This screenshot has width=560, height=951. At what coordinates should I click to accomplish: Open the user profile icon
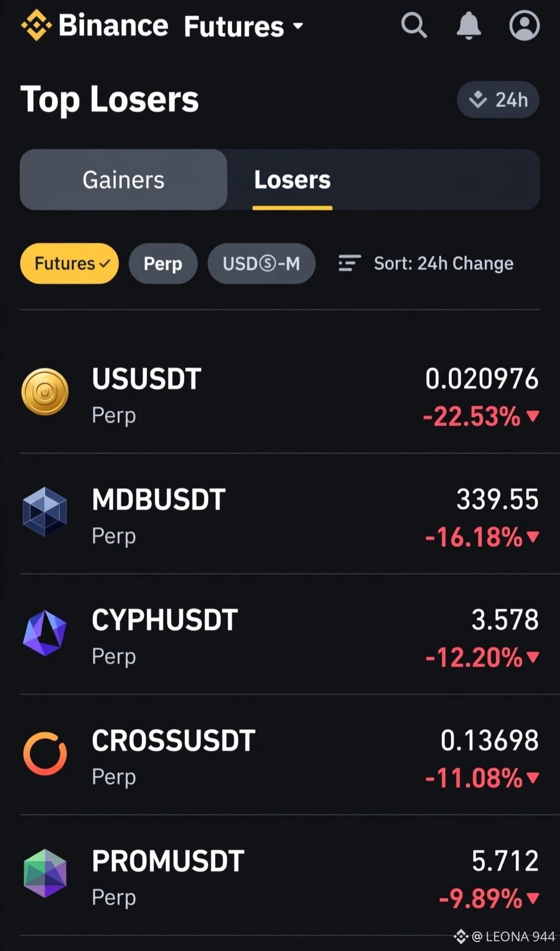coord(524,26)
